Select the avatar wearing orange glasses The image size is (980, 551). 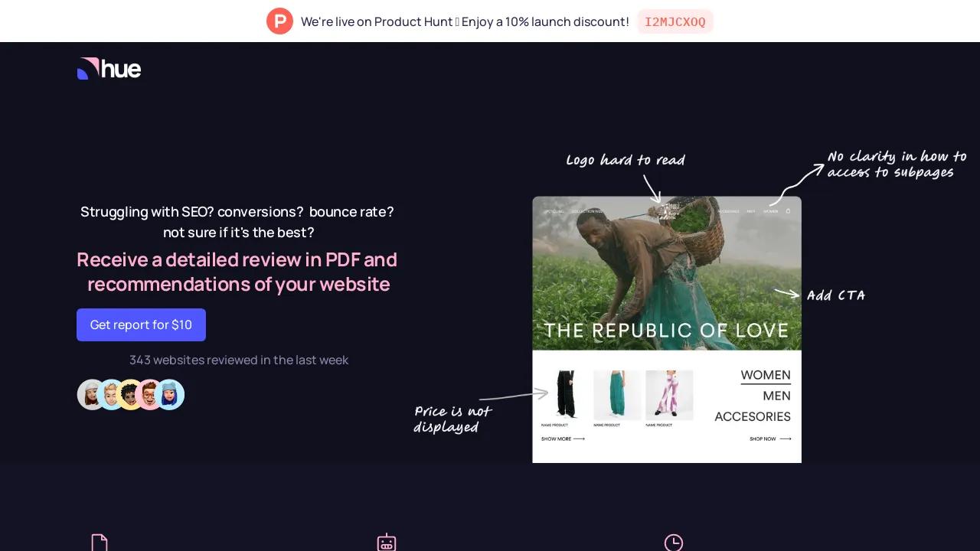[x=149, y=395]
